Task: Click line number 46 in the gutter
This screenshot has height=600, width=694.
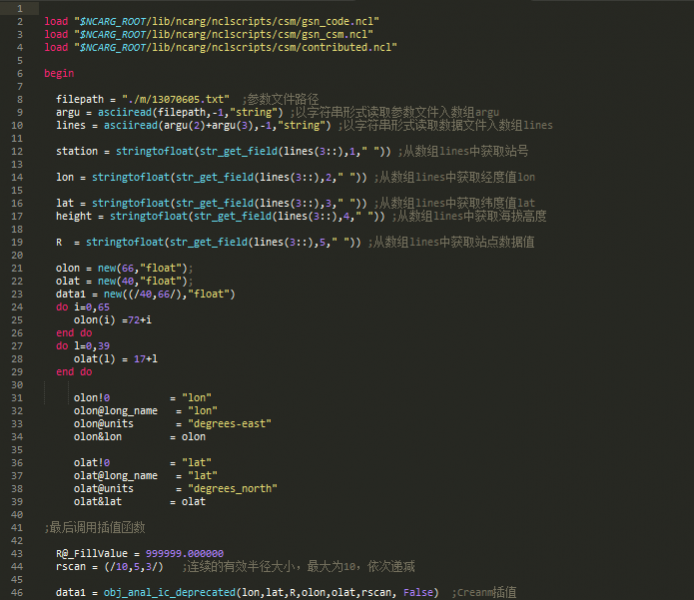Action: tap(17, 592)
